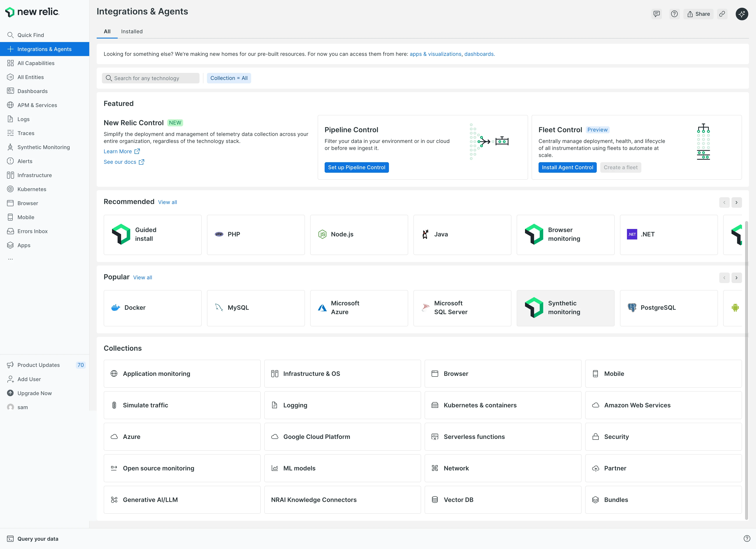Click the Browser monitoring card icon
The image size is (756, 549).
point(534,234)
